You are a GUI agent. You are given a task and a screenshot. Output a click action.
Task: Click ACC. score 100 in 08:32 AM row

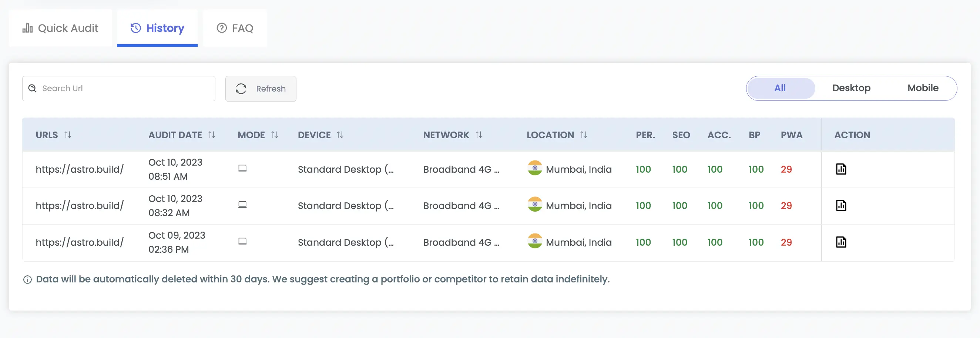714,205
